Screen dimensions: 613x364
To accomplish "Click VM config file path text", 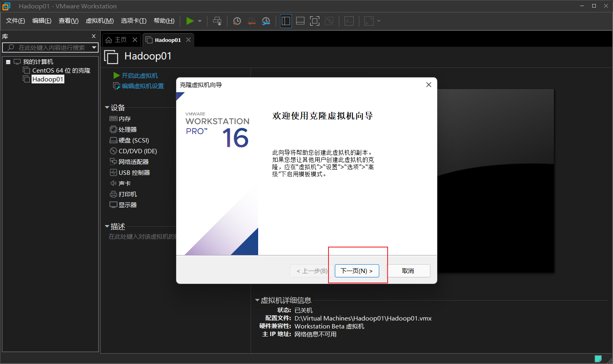I will pos(363,318).
